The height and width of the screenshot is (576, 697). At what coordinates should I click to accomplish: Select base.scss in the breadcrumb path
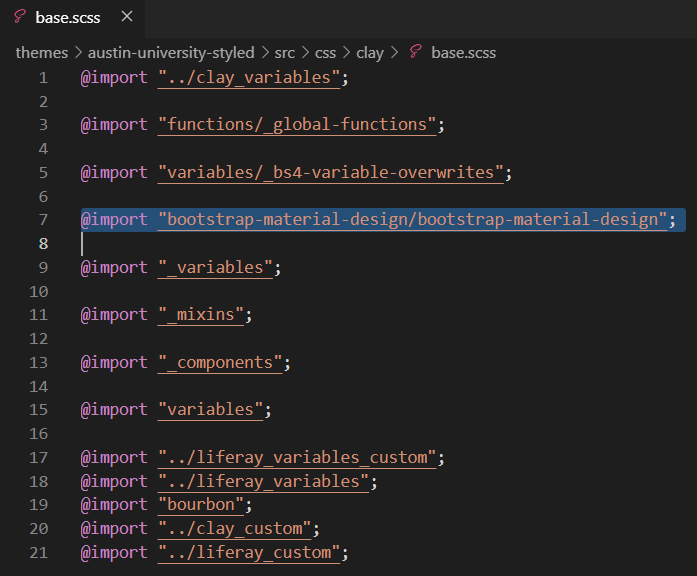[x=463, y=53]
